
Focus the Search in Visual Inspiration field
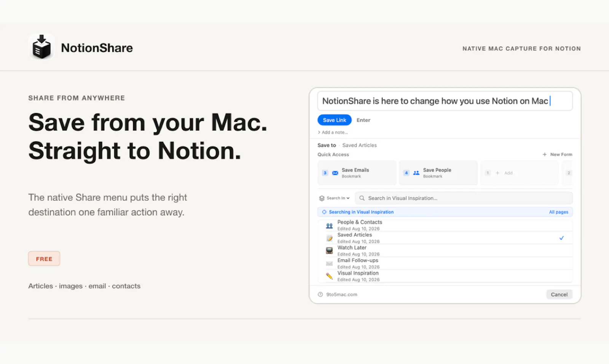click(x=464, y=198)
